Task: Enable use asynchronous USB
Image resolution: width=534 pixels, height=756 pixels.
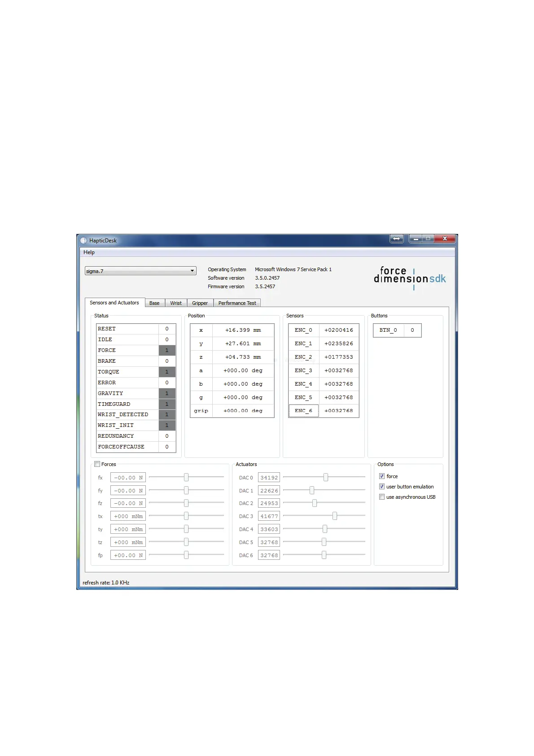Action: (382, 497)
